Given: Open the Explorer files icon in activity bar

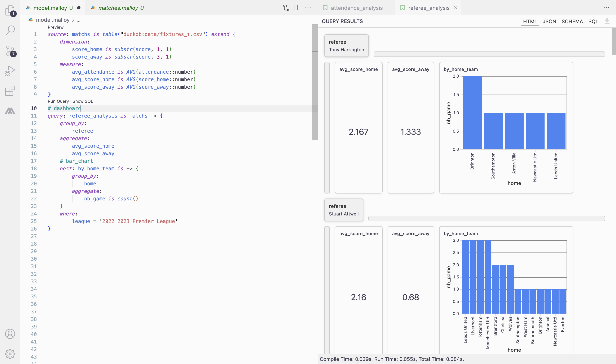Looking at the screenshot, I should tap(10, 10).
